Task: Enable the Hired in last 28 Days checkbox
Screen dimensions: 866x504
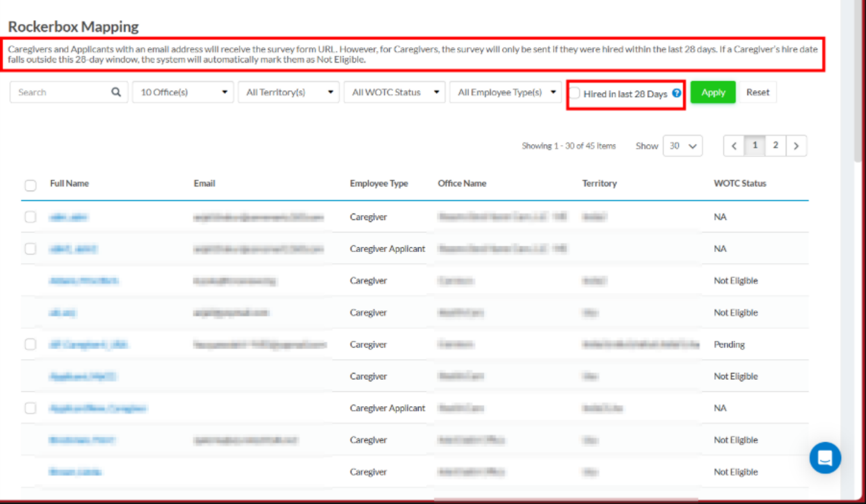Action: 575,93
